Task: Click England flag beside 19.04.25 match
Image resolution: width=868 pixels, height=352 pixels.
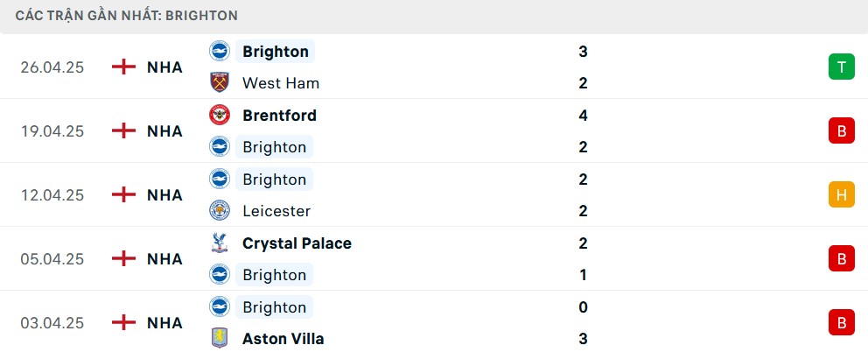Action: (123, 130)
